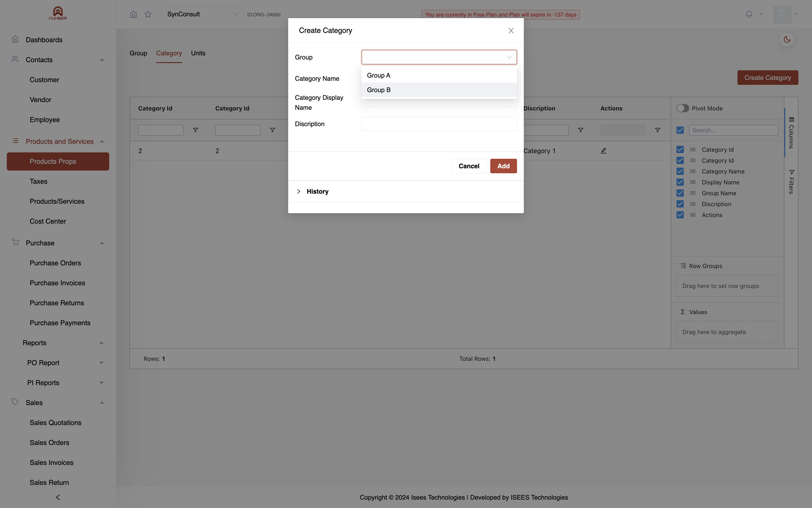Expand the History section
Image resolution: width=812 pixels, height=508 pixels.
coord(406,191)
